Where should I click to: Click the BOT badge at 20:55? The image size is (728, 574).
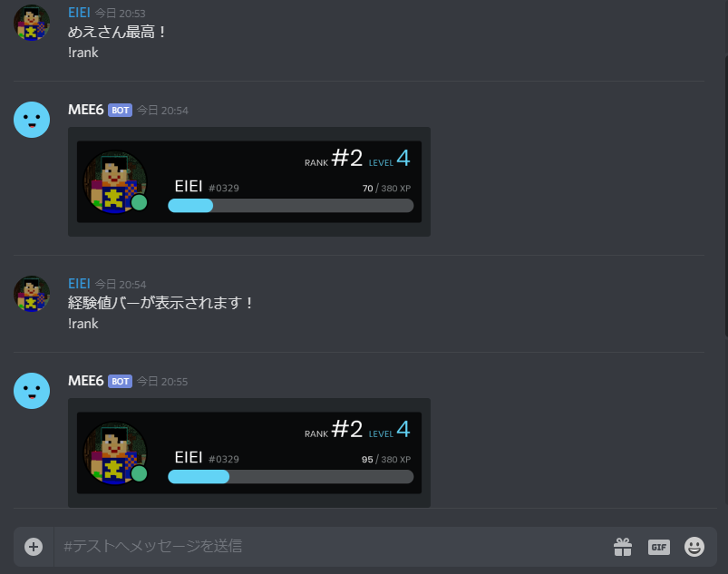121,381
